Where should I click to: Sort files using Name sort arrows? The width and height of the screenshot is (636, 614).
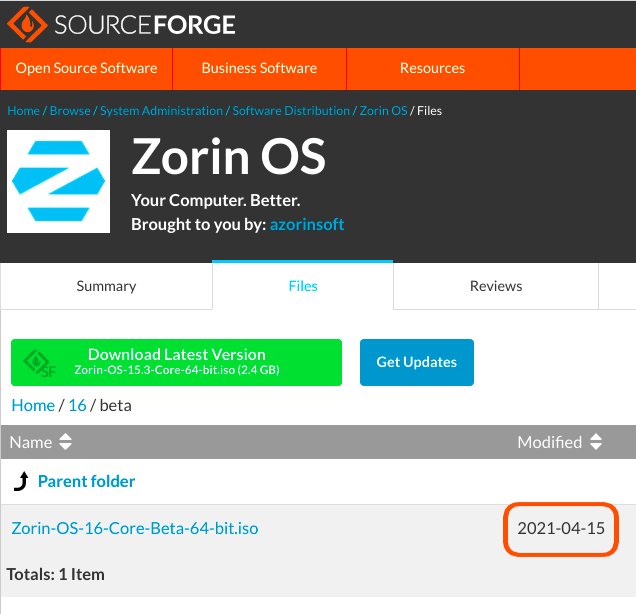66,441
